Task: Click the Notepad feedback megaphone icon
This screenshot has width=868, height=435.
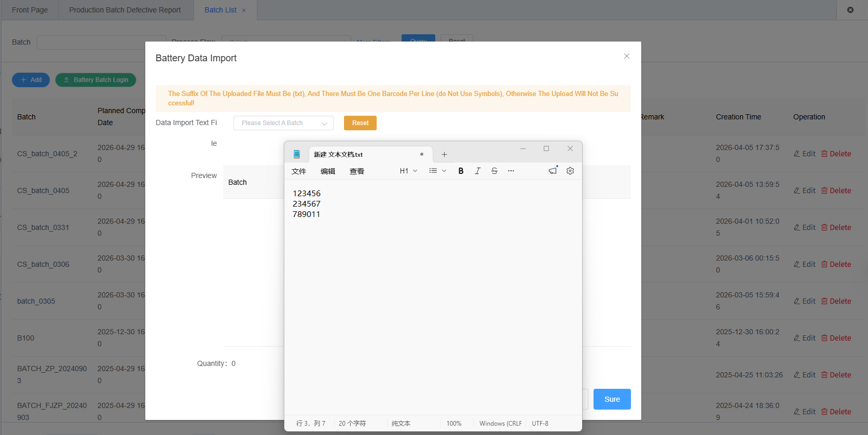Action: tap(553, 171)
